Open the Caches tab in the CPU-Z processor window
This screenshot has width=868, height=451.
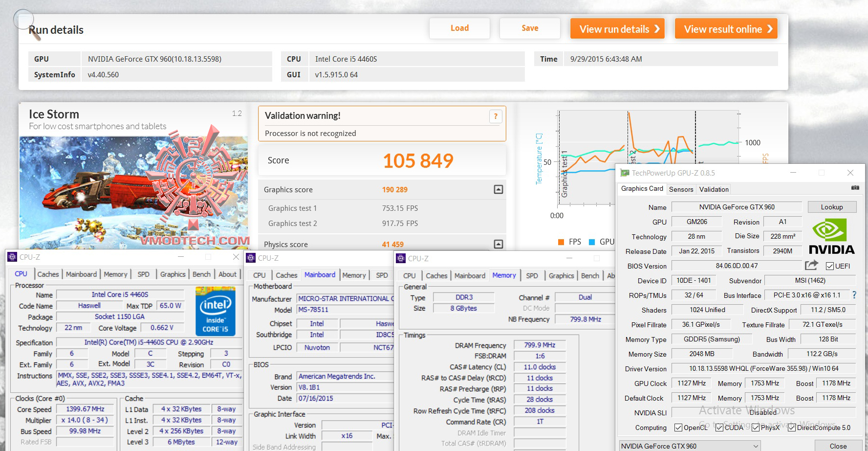point(48,274)
